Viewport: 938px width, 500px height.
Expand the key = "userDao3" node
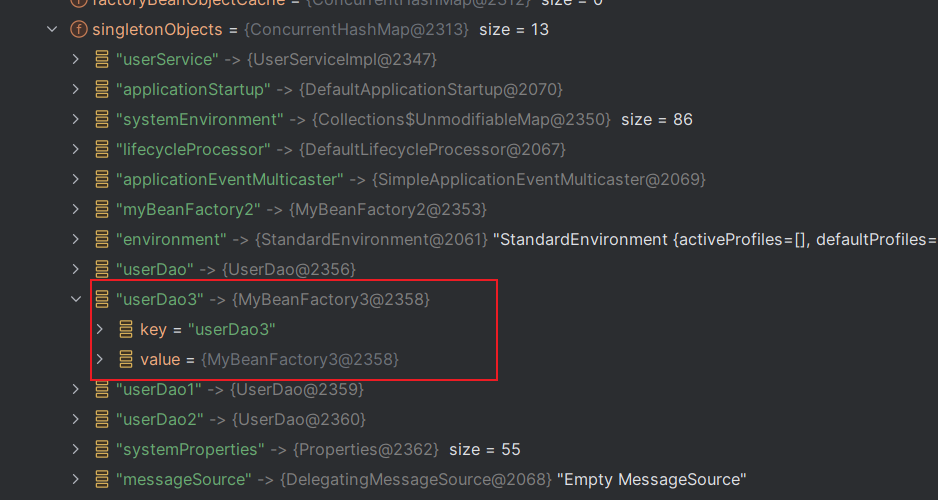click(100, 329)
